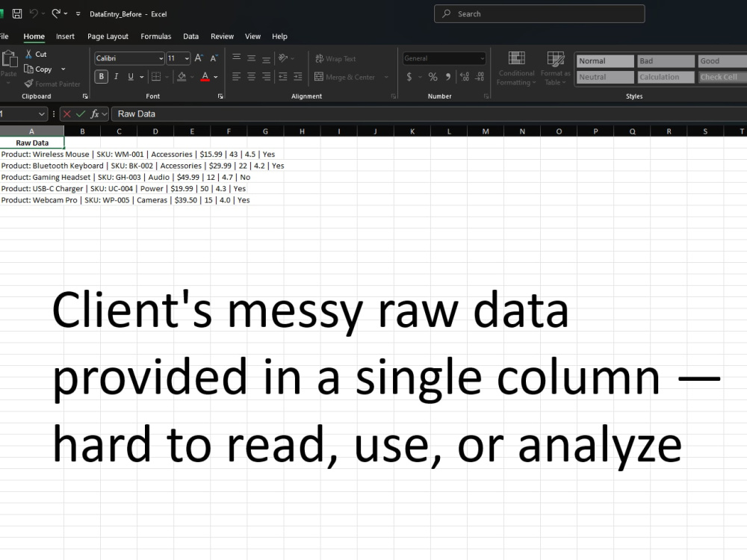747x560 pixels.
Task: Open the Data ribbon tab
Action: [191, 36]
